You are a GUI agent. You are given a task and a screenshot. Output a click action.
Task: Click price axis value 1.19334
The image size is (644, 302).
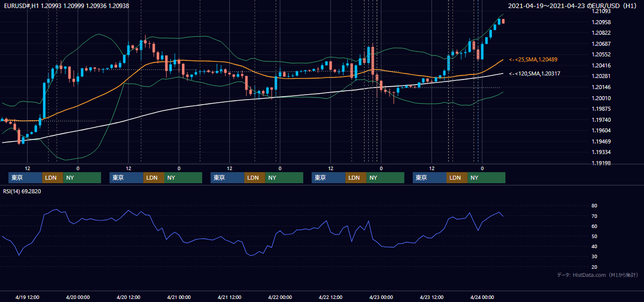click(601, 152)
